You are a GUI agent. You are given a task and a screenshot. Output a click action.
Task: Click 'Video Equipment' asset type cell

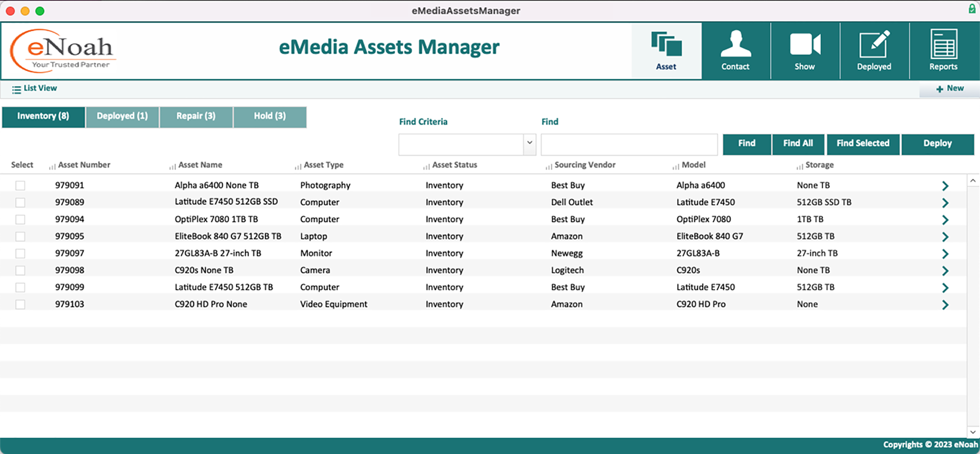tap(334, 304)
